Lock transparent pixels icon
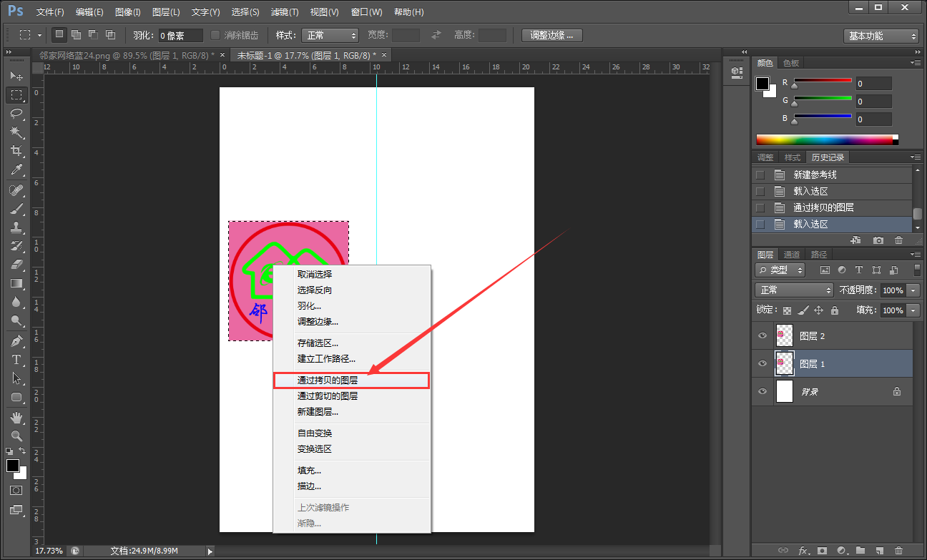 click(787, 310)
